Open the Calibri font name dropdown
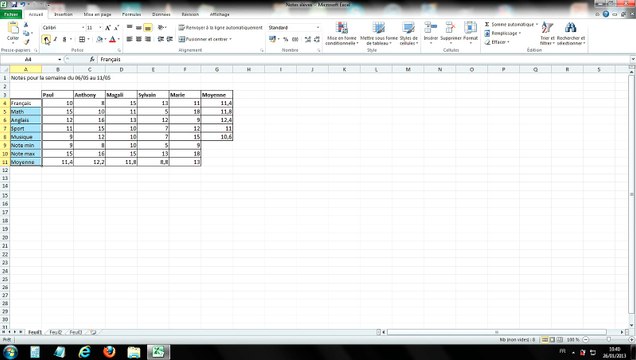Viewport: 636px width, 360px height. (83, 28)
